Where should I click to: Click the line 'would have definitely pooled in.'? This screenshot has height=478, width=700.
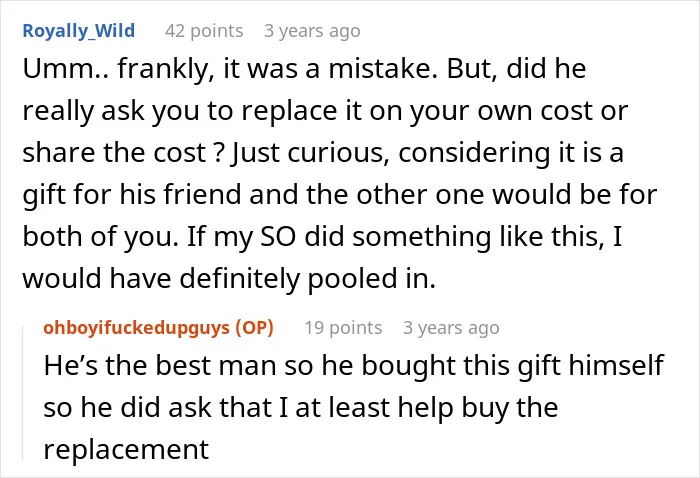click(229, 278)
